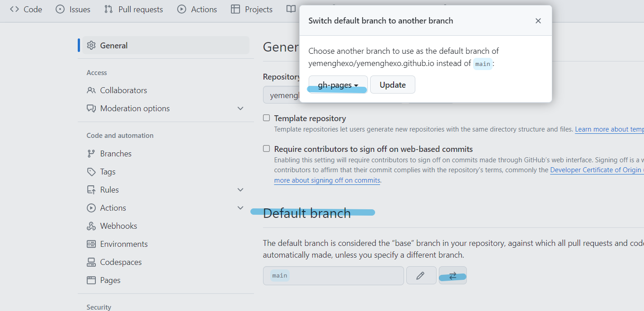Click the switch default branch arrows icon
The height and width of the screenshot is (311, 644).
[452, 276]
